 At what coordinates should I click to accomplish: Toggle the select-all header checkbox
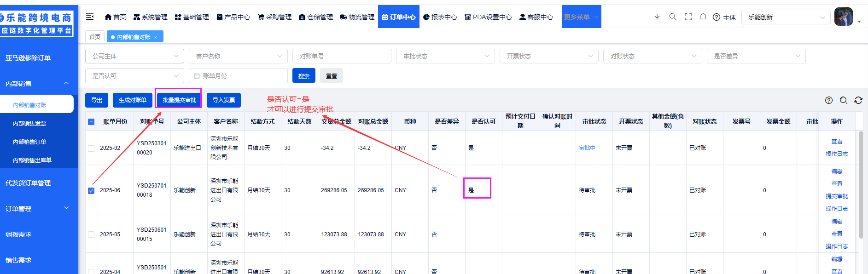91,122
